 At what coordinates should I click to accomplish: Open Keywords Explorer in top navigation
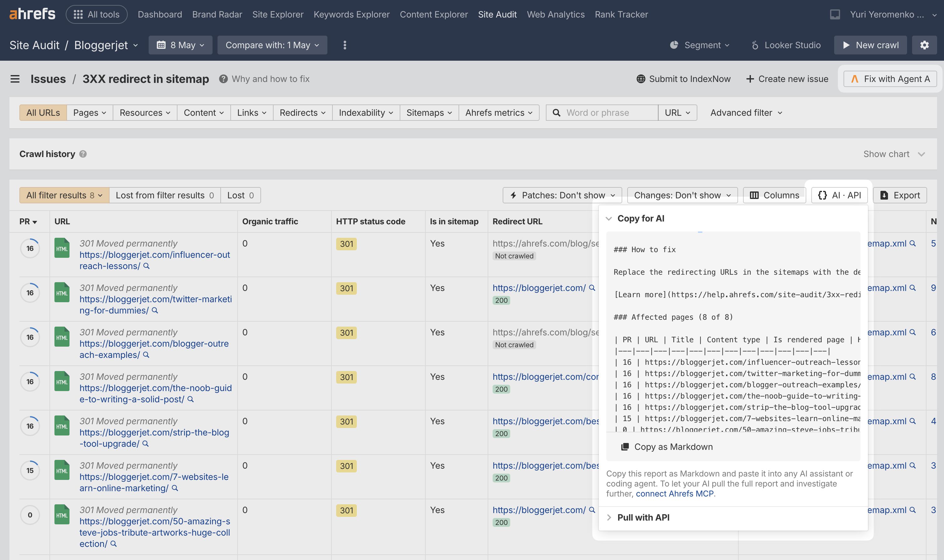tap(351, 14)
